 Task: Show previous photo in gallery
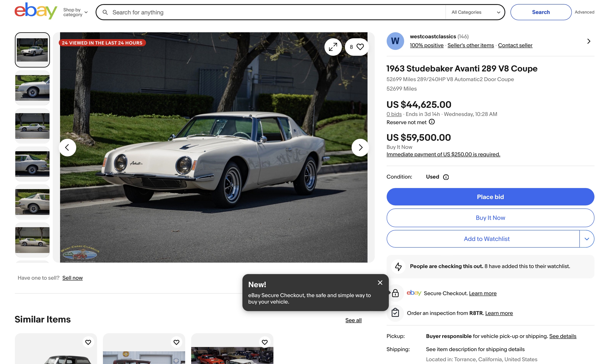coord(67,147)
